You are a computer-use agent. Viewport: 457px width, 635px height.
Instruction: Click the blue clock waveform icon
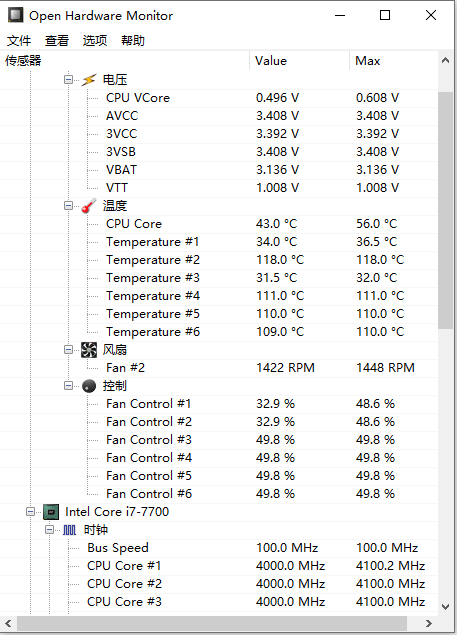tap(69, 530)
